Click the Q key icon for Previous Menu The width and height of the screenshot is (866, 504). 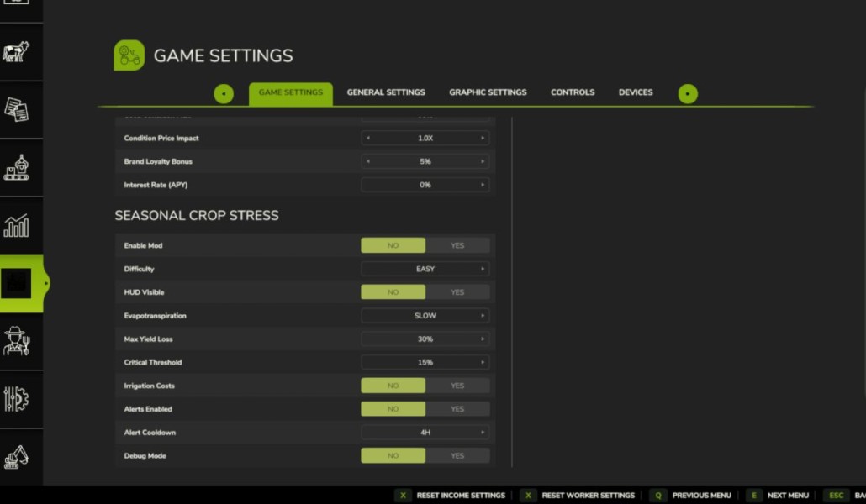(x=658, y=495)
